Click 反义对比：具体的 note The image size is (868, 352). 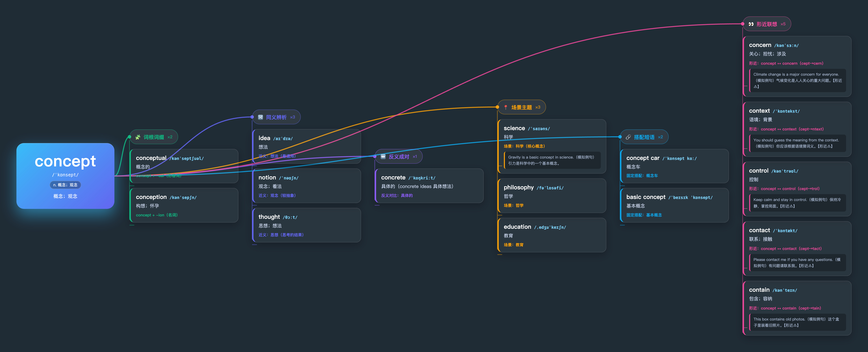pos(397,195)
